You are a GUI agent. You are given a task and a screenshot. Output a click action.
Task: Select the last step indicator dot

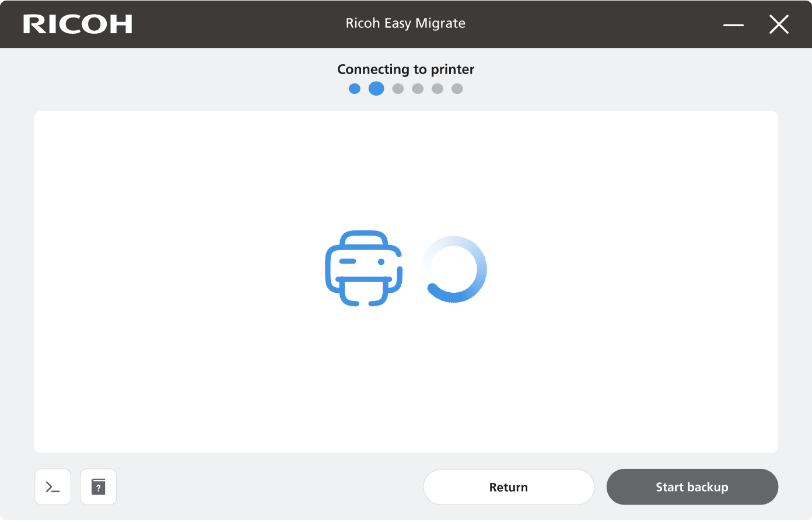[457, 89]
